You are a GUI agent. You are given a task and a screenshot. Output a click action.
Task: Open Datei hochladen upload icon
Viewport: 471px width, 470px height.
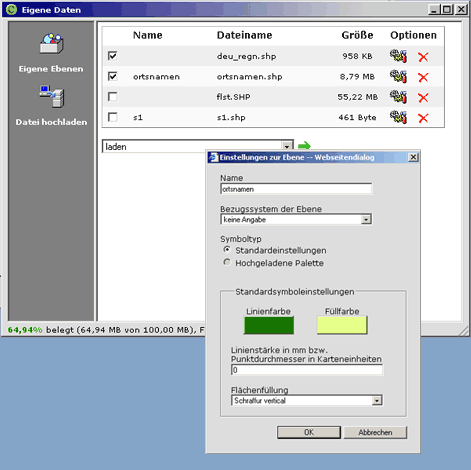coord(51,96)
